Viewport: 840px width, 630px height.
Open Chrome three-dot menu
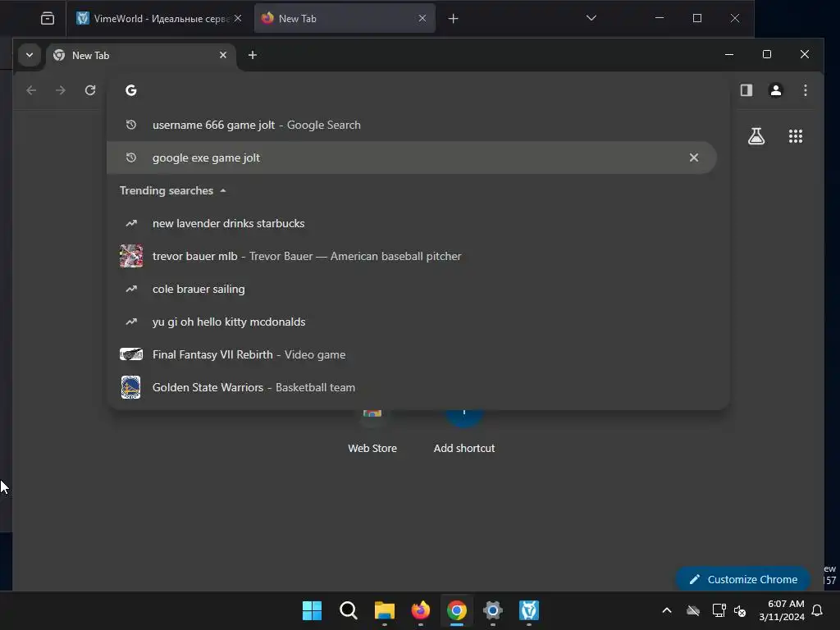tap(806, 90)
